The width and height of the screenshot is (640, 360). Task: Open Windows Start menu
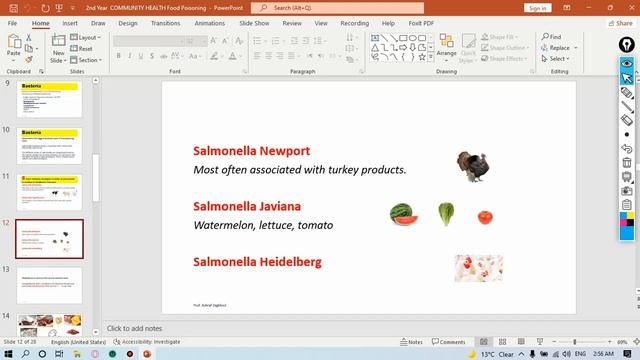click(x=8, y=354)
